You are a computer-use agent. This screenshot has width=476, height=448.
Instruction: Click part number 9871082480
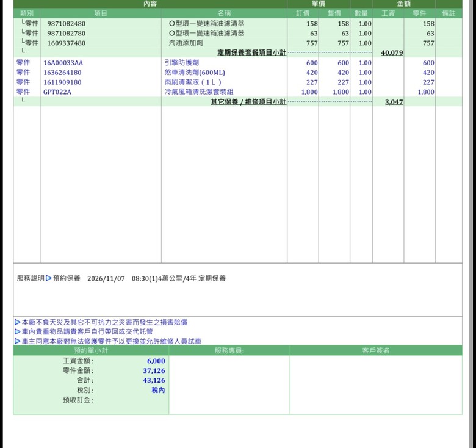[66, 24]
